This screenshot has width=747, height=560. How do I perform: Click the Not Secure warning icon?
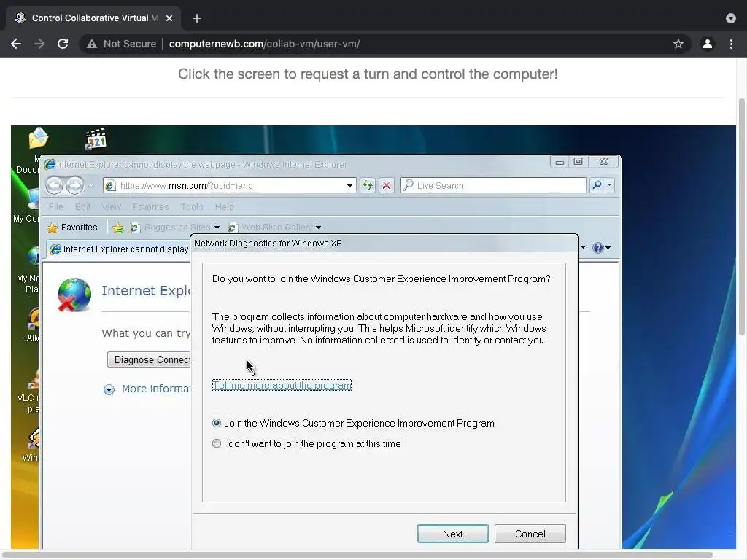(92, 44)
